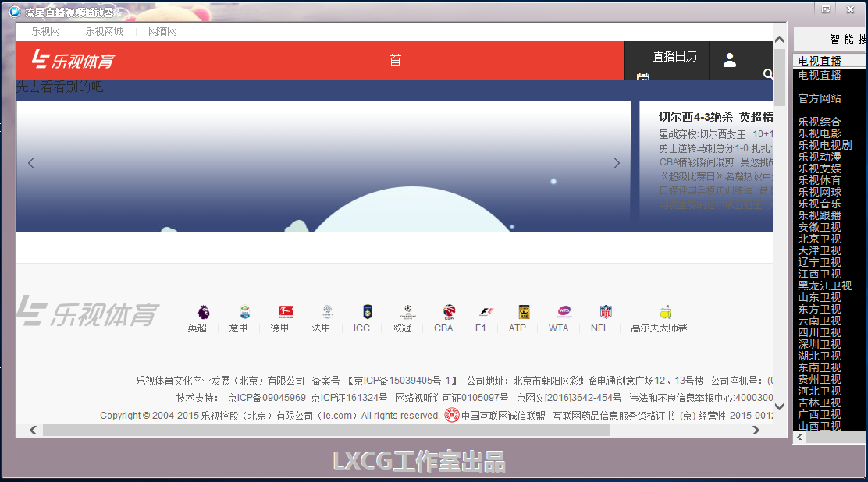Select 湖北卫视 channel
The height and width of the screenshot is (482, 868).
tap(820, 356)
